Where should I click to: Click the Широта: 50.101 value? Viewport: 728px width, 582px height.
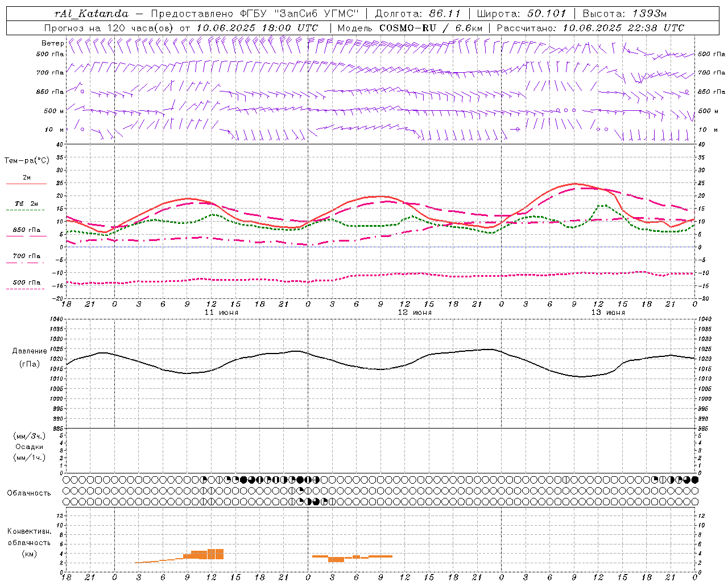tap(522, 14)
